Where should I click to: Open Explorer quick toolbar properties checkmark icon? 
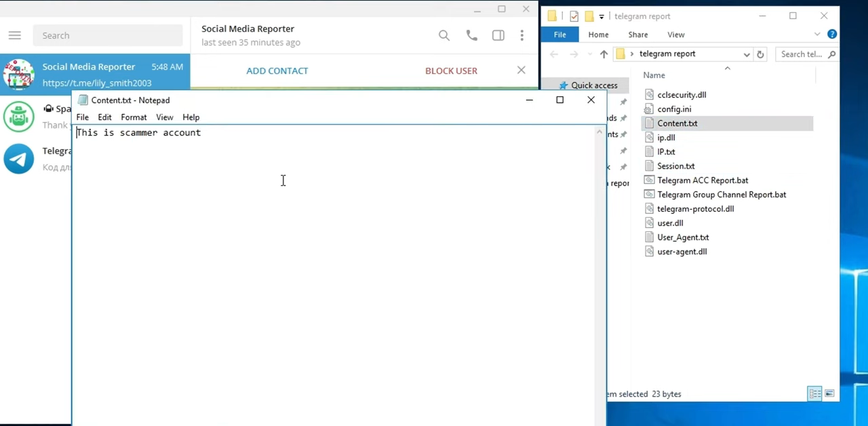(574, 16)
